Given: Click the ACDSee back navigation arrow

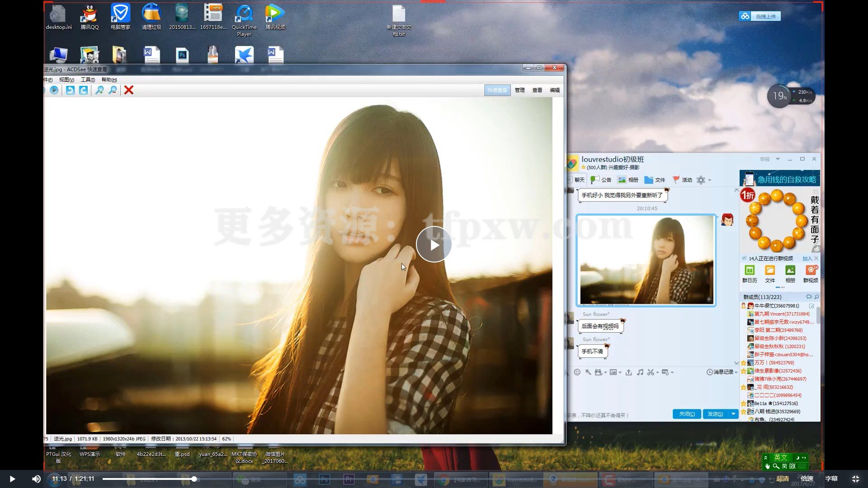Looking at the screenshot, I should coord(70,90).
